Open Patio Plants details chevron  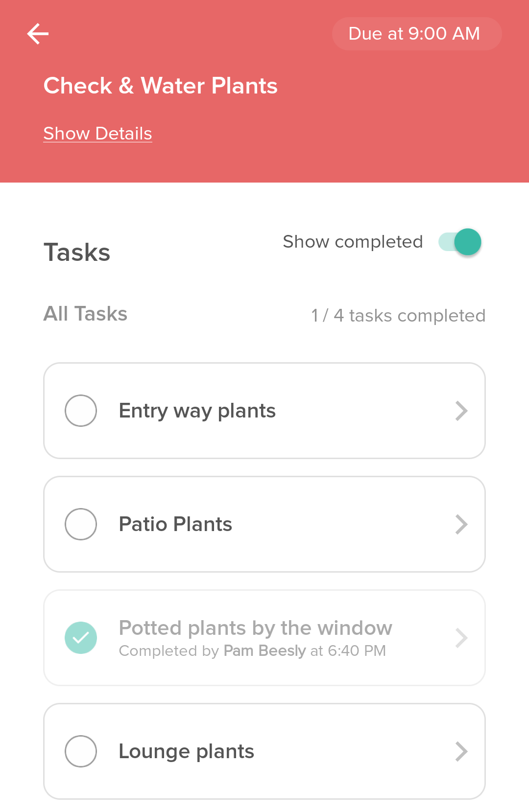tap(461, 524)
